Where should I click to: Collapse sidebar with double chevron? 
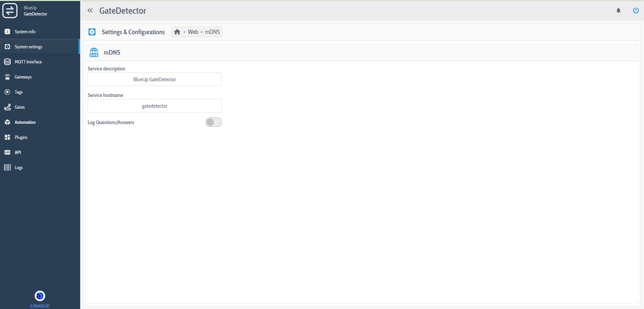pyautogui.click(x=90, y=10)
